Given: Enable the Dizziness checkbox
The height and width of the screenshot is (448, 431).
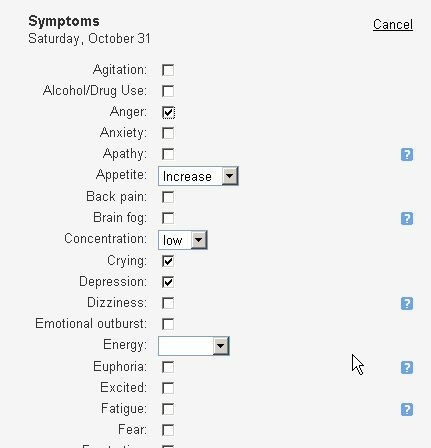Looking at the screenshot, I should coord(168,303).
